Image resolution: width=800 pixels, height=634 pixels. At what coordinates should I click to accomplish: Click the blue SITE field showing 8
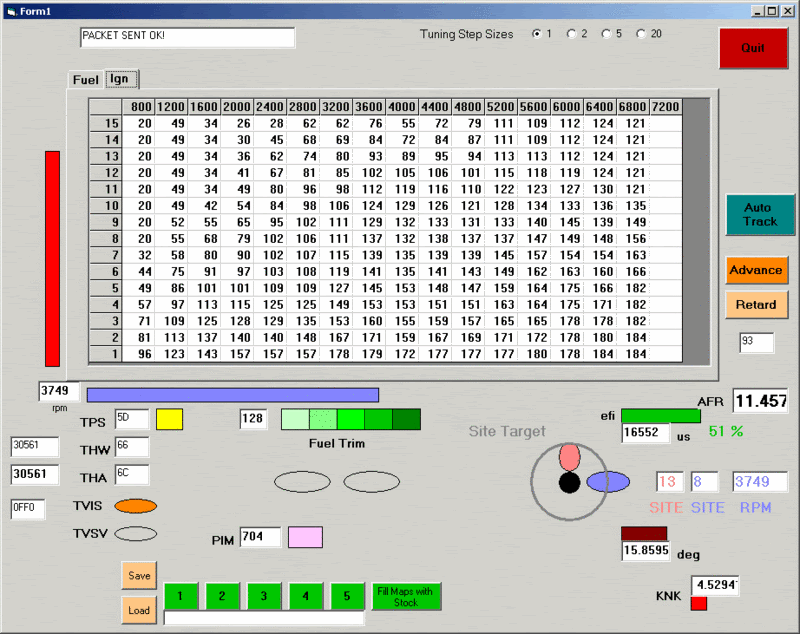(705, 482)
